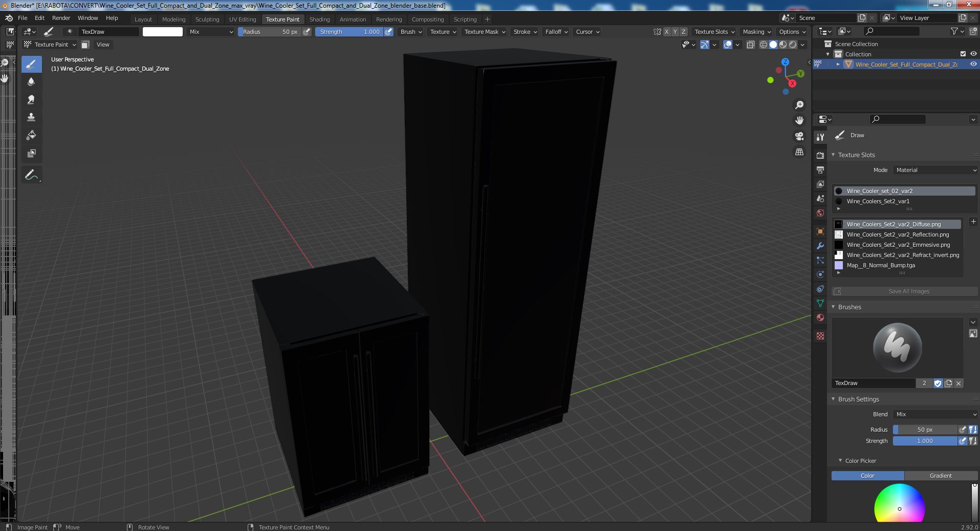Switch perspective/orthographic grid icon

pyautogui.click(x=799, y=152)
